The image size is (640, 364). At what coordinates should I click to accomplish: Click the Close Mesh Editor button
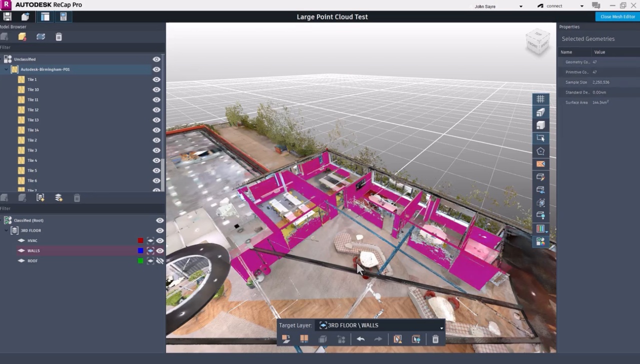point(617,16)
